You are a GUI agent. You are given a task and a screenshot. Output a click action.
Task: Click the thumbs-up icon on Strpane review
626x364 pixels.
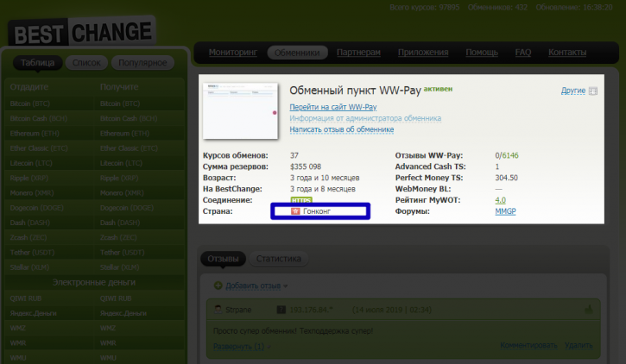(x=589, y=309)
